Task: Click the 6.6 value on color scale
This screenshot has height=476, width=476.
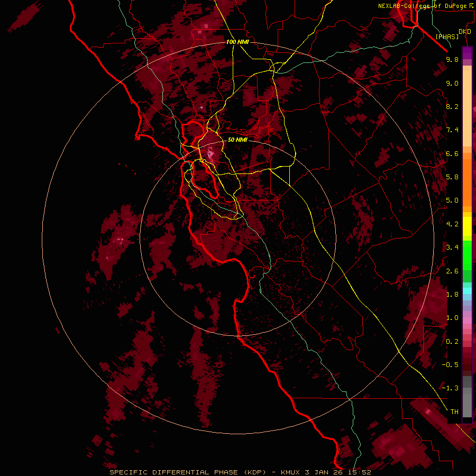Action: 452,153
